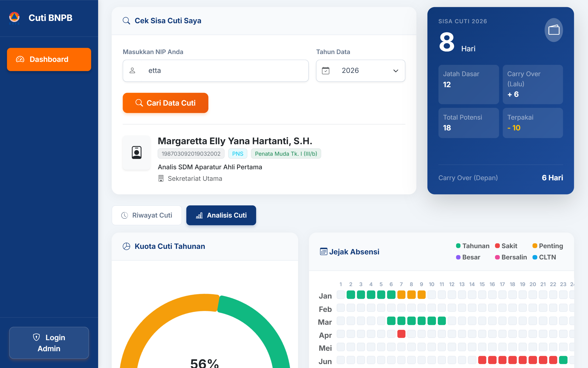This screenshot has height=368, width=588.
Task: Click the orange Penting legend dot
Action: pos(535,246)
